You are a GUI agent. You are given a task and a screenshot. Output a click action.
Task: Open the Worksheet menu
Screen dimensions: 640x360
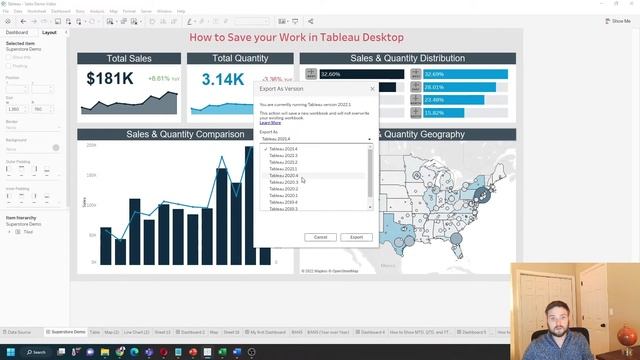pyautogui.click(x=37, y=11)
